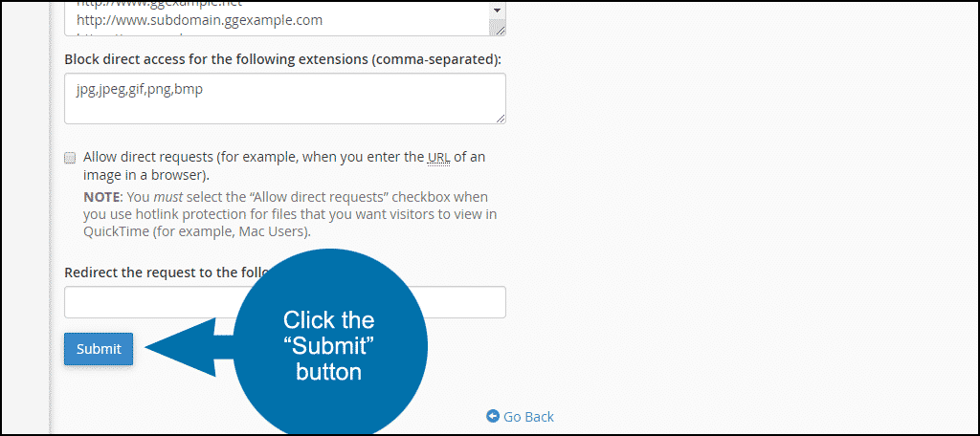980x436 pixels.
Task: Click the NOTE paragraph about QuickTime
Action: (291, 214)
